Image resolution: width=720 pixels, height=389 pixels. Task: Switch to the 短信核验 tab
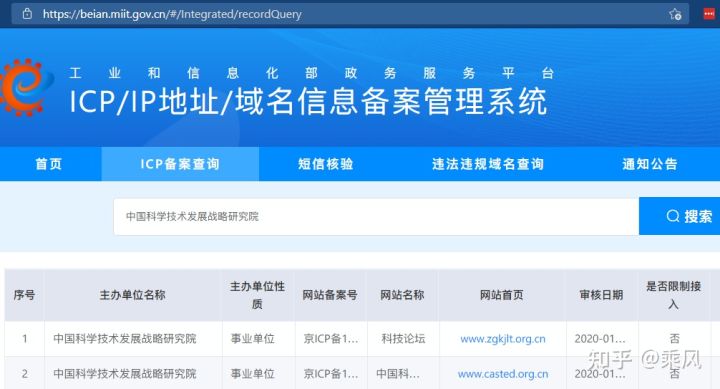(326, 164)
